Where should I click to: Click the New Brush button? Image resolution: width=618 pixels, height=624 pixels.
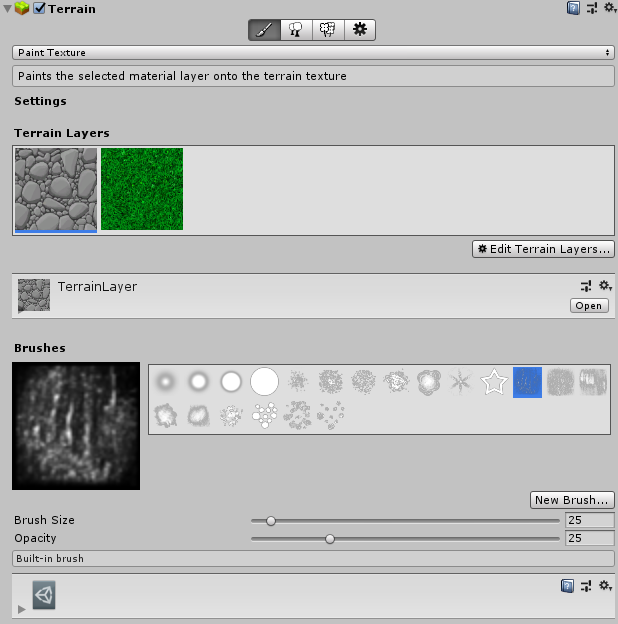coord(572,500)
